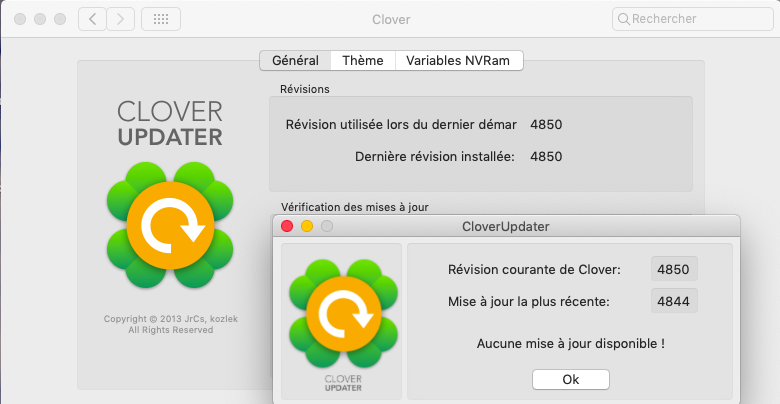Viewport: 780px width, 404px height.
Task: Click 'Dernière révision installée:' label
Action: [x=435, y=157]
